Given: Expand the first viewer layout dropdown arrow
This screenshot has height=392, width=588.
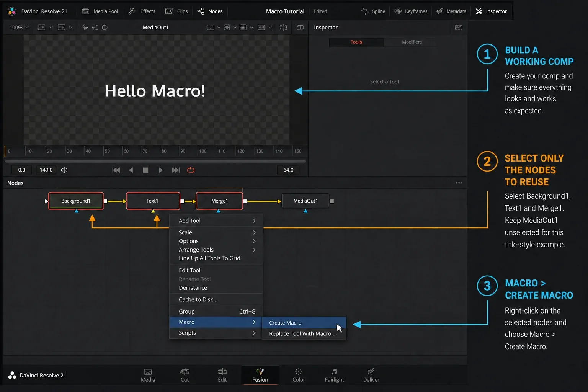Looking at the screenshot, I should point(51,28).
